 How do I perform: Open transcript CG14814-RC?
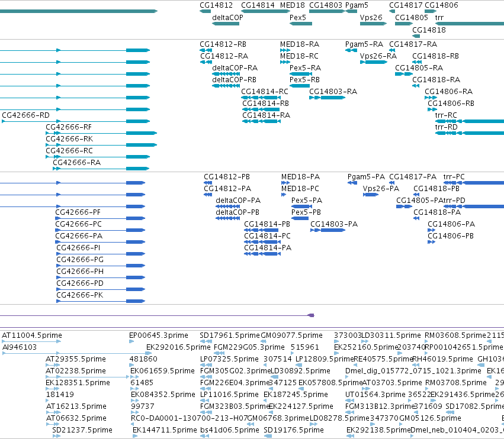point(265,92)
